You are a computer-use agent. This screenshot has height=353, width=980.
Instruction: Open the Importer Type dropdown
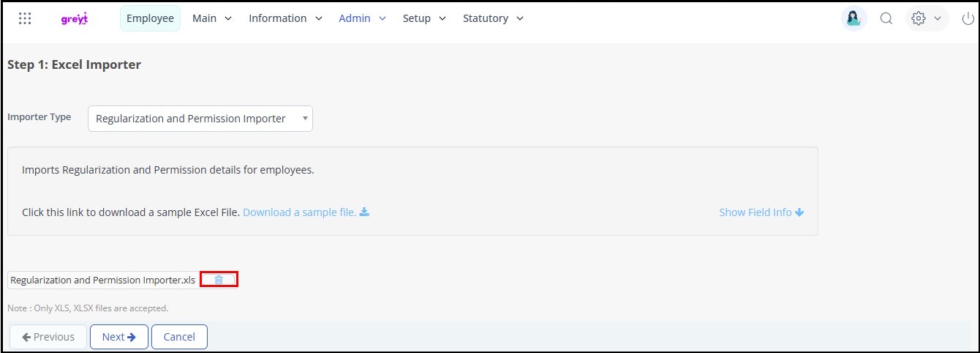click(200, 119)
